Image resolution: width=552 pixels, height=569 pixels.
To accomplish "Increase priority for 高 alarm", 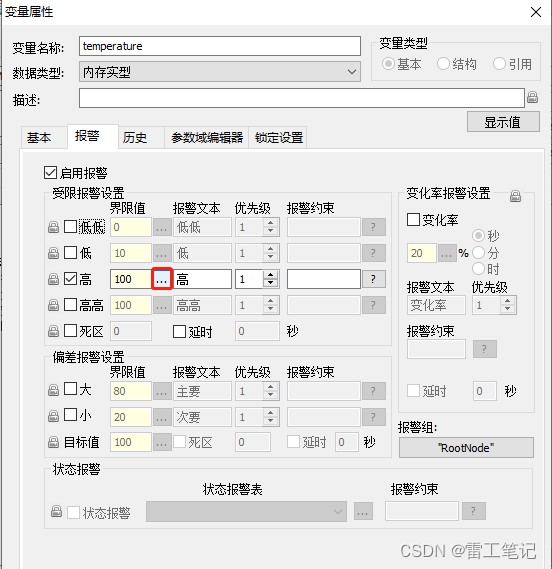I will click(270, 275).
